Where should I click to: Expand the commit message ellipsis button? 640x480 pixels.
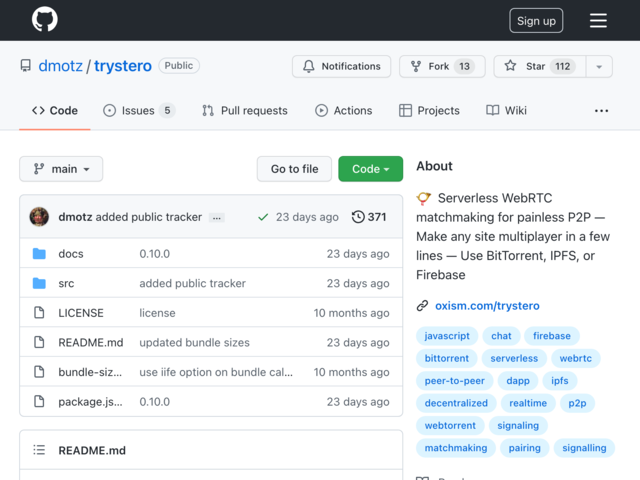pyautogui.click(x=216, y=218)
